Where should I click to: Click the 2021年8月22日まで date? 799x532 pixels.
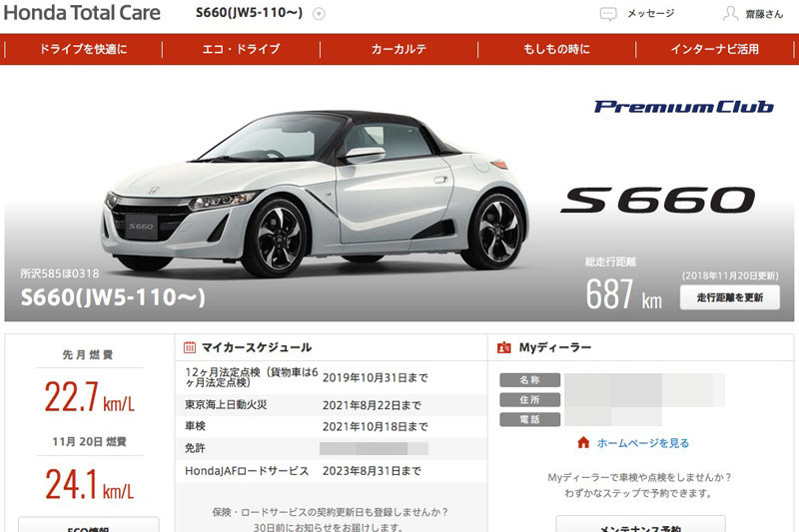click(x=372, y=405)
